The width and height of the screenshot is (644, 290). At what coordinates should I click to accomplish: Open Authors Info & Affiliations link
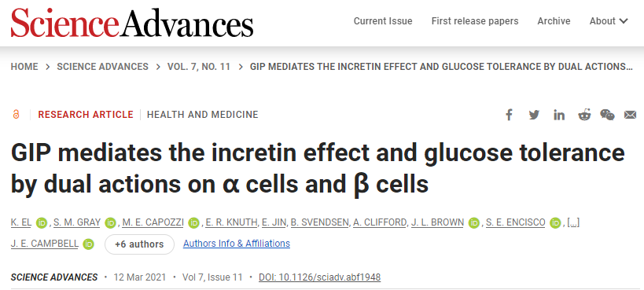tap(237, 244)
